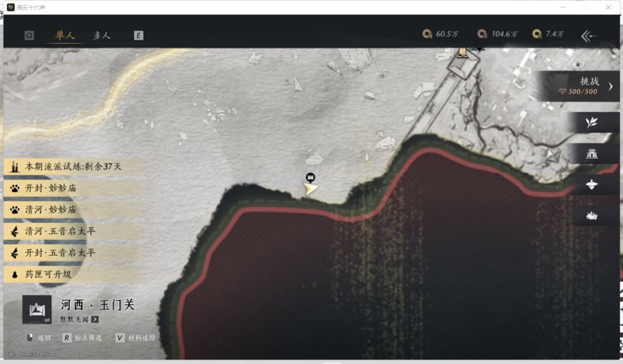This screenshot has width=623, height=364.
Task: Expand the 挑战 500/500 panel
Action: pyautogui.click(x=579, y=86)
